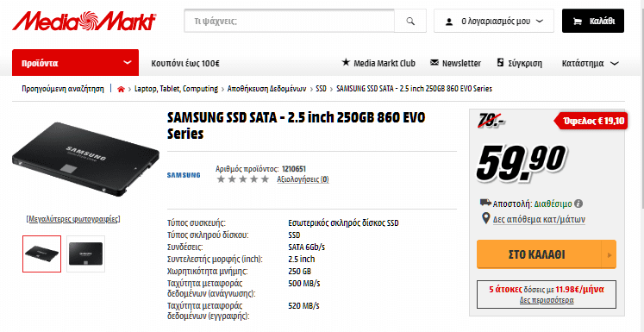Click the star rating row
The height and width of the screenshot is (332, 644).
point(243,179)
